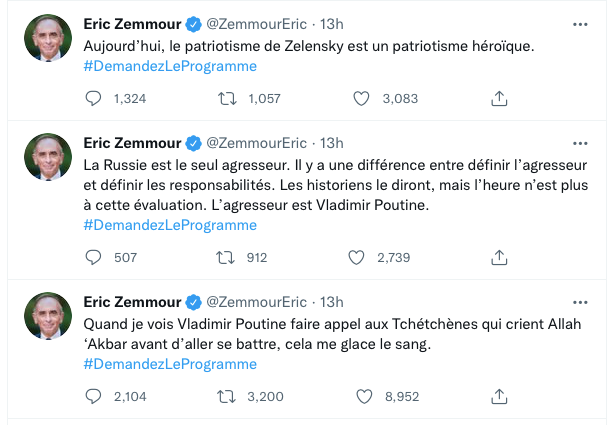The image size is (613, 425).
Task: Share the second tweet about l'agresseur
Action: pos(499,257)
